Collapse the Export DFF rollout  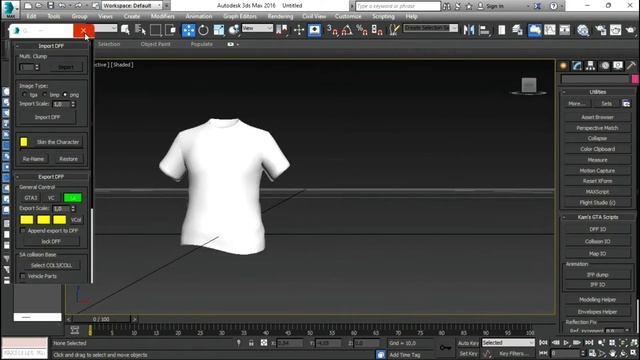pyautogui.click(x=51, y=177)
